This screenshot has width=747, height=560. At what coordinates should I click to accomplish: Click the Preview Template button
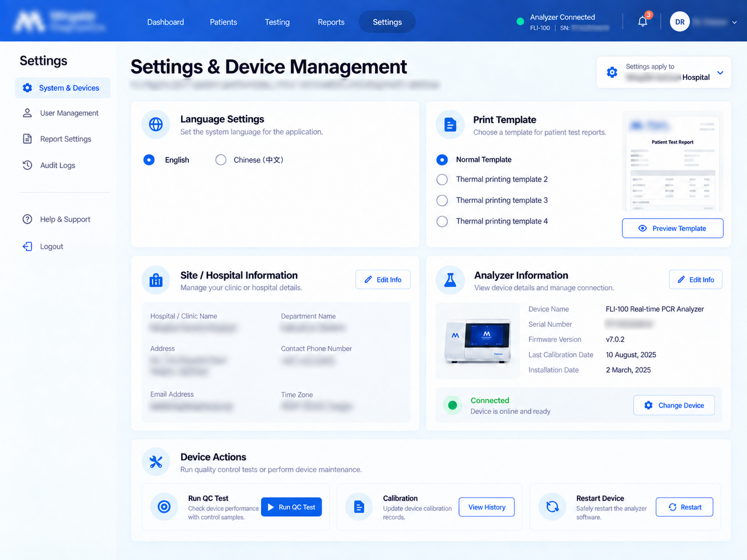(673, 228)
